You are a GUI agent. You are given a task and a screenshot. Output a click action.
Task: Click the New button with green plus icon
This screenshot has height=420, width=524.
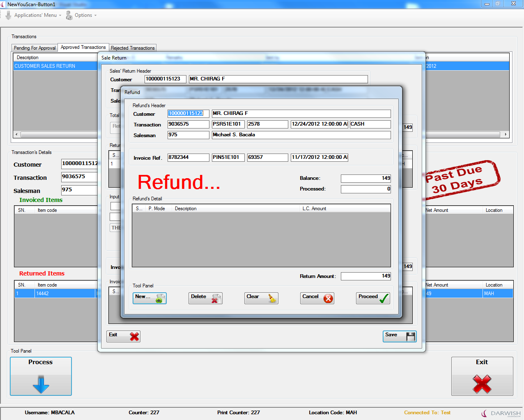click(149, 298)
